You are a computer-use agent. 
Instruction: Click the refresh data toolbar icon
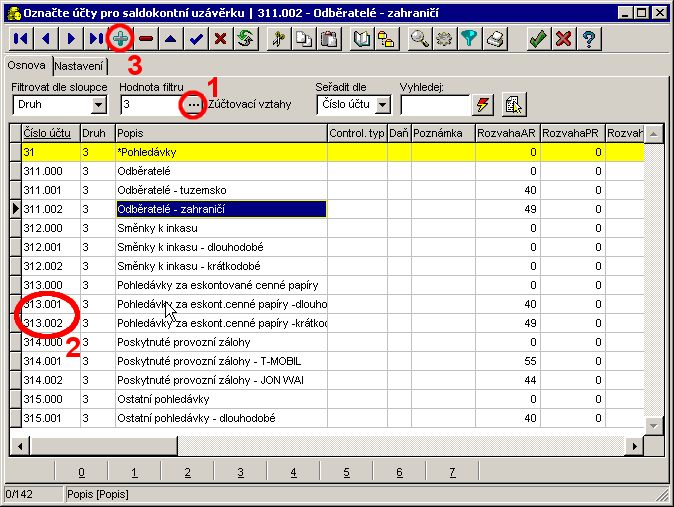point(244,38)
